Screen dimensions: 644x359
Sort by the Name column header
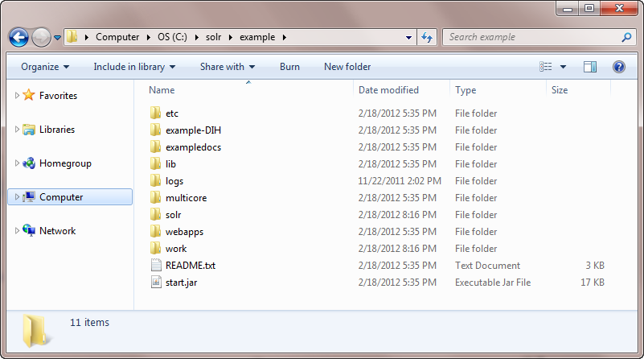tap(162, 90)
